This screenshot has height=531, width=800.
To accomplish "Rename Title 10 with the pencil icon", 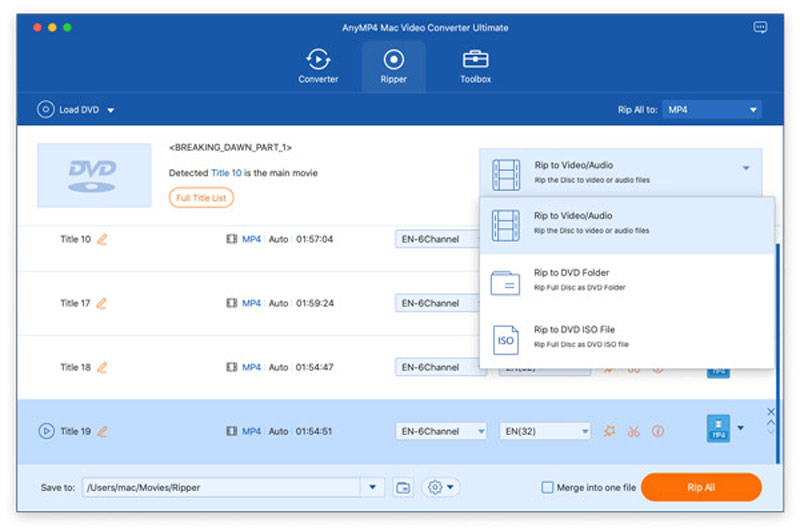I will (102, 239).
